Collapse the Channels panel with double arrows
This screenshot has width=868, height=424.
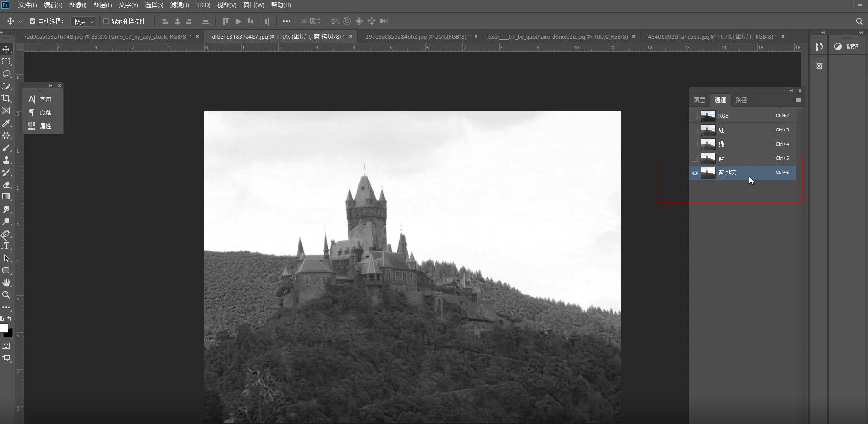(791, 91)
